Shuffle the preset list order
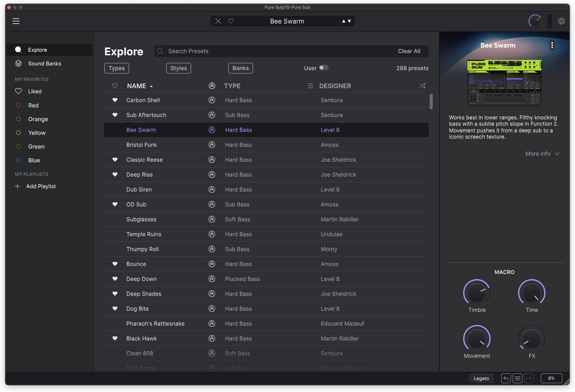 click(x=422, y=86)
